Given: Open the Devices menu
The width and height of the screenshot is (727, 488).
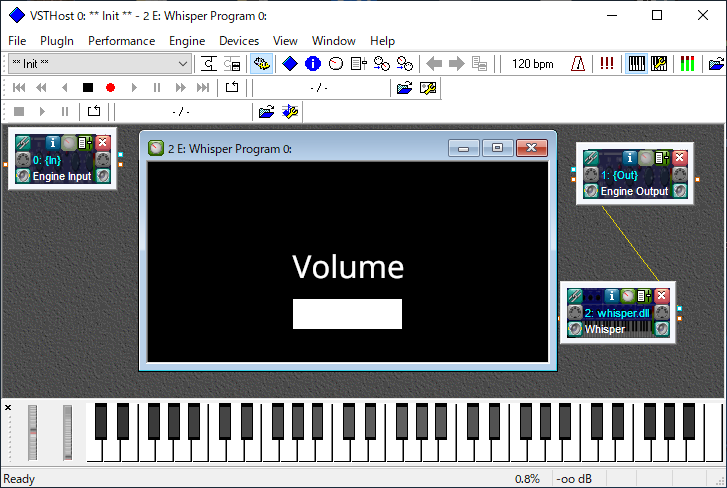Looking at the screenshot, I should pyautogui.click(x=239, y=41).
